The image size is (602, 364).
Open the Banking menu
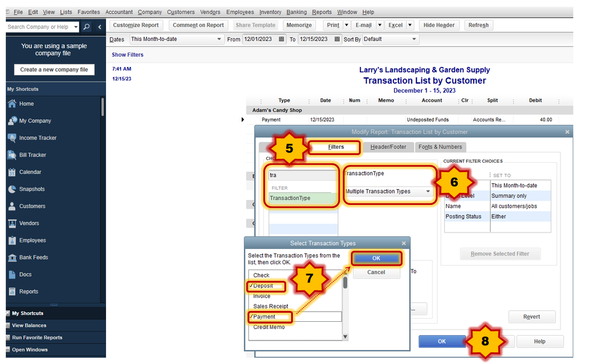(x=296, y=12)
